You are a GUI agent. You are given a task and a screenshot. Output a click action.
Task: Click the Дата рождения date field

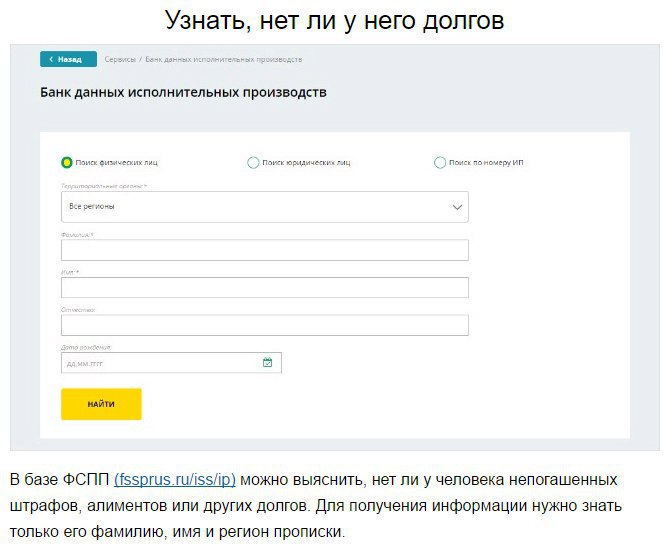click(160, 363)
